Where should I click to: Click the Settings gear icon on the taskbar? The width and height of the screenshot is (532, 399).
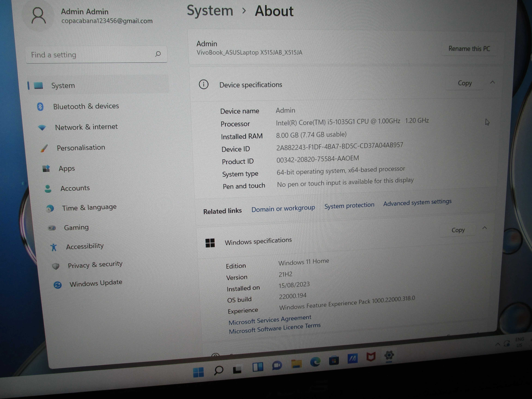[389, 355]
